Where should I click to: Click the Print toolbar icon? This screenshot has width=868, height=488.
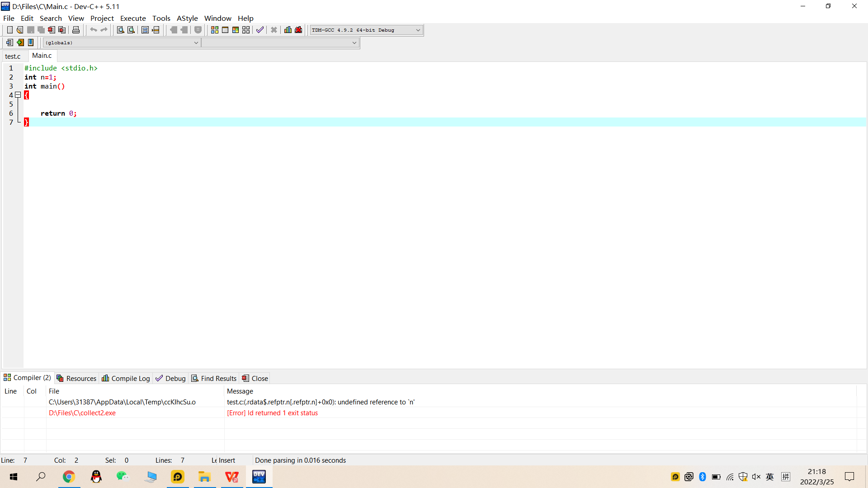76,30
